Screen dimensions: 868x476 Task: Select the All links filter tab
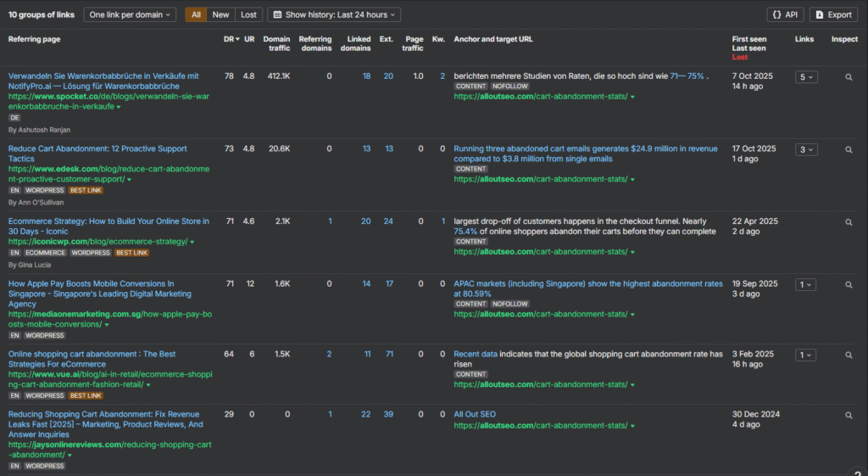(196, 14)
